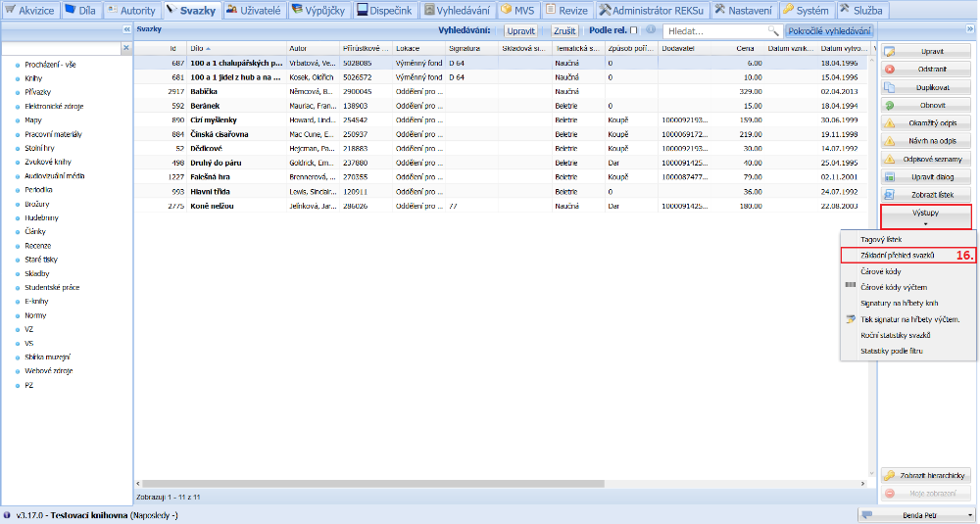Select Základní přehled svazků menu item

pyautogui.click(x=897, y=255)
